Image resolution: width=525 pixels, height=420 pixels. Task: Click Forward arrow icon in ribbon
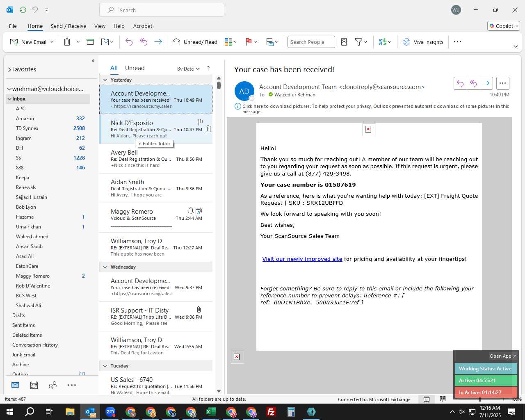[158, 42]
